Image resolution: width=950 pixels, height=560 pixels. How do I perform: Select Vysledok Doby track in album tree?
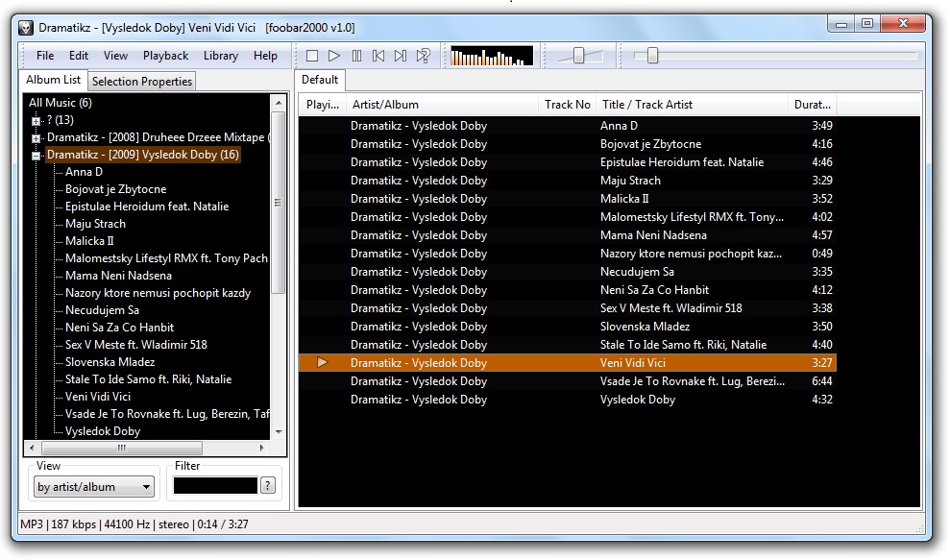point(103,431)
